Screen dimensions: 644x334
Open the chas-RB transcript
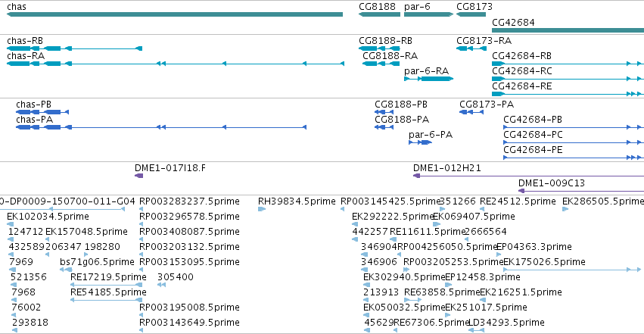click(x=75, y=48)
